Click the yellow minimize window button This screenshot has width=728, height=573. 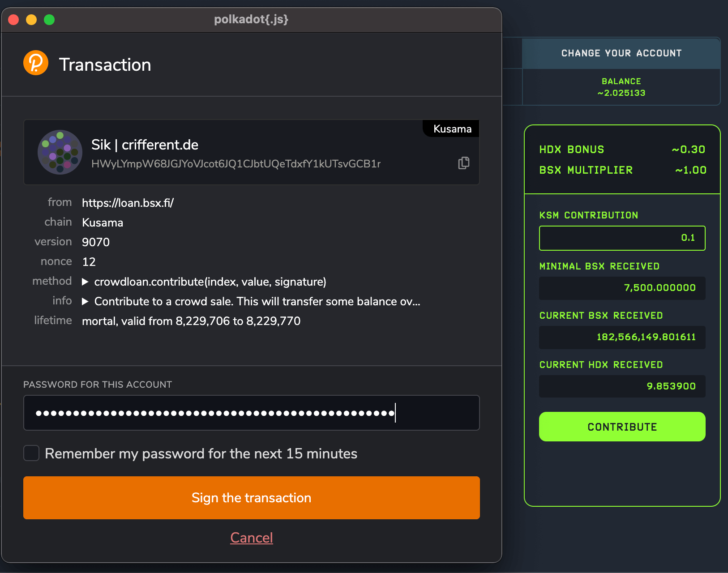click(31, 20)
